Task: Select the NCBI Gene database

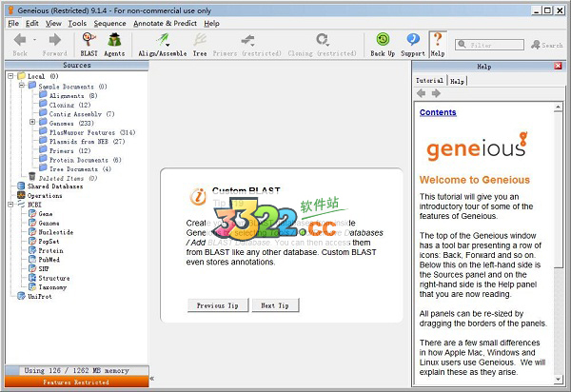Action: (41, 214)
